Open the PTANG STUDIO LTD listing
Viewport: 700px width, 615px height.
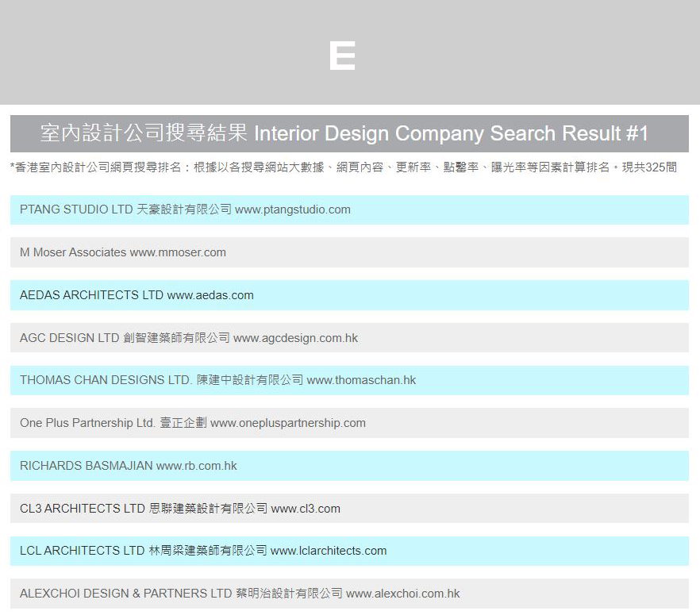349,209
